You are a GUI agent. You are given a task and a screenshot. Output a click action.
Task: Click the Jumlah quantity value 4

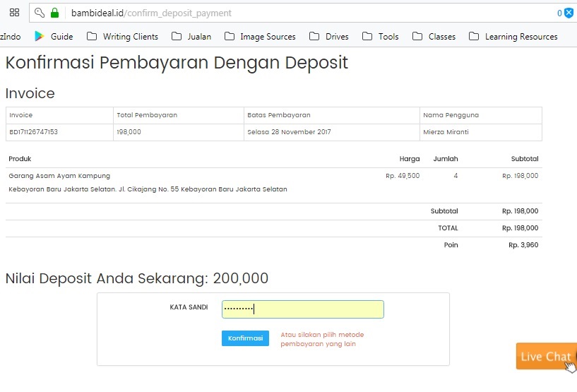point(456,176)
